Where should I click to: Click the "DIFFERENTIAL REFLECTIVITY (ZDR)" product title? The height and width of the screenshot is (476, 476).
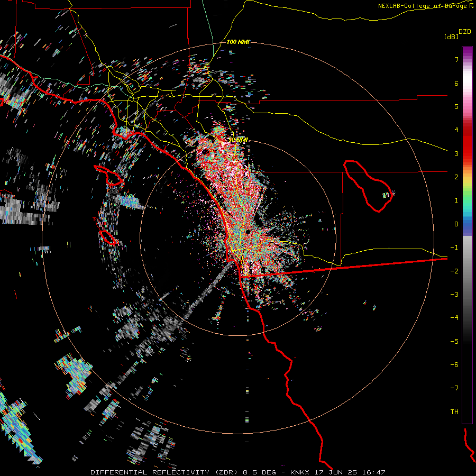point(164,472)
